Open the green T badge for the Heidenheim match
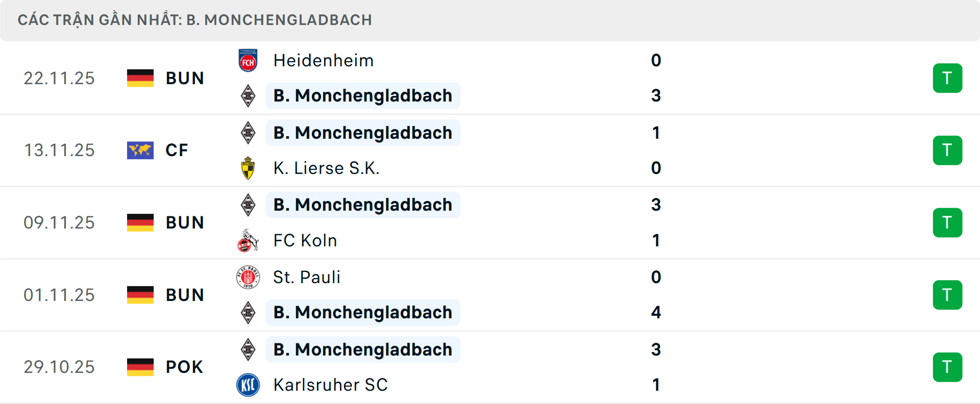Image resolution: width=980 pixels, height=404 pixels. click(x=948, y=78)
